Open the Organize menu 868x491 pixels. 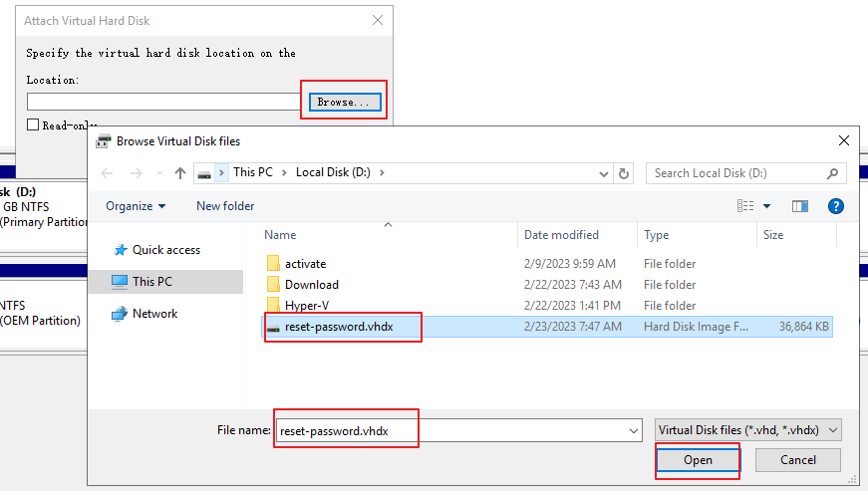pos(136,206)
